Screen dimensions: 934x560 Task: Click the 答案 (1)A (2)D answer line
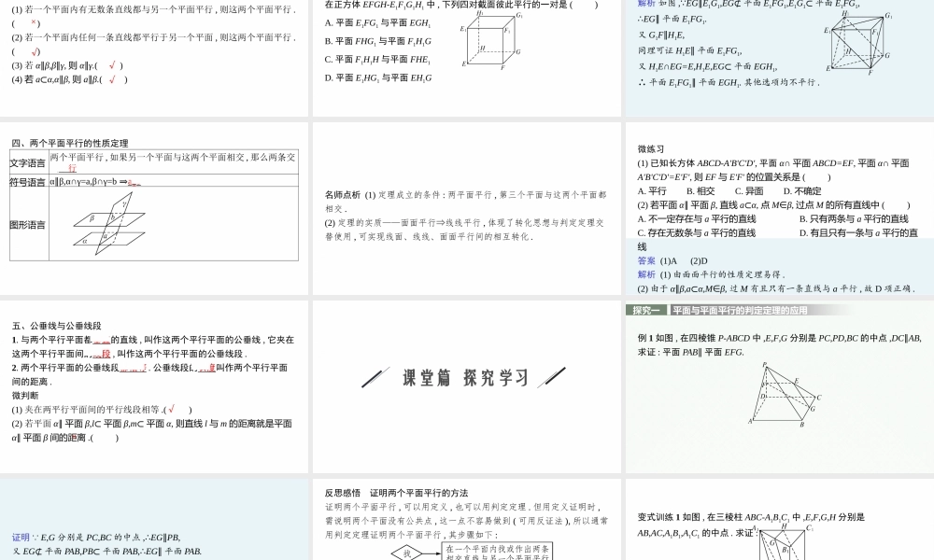pos(672,261)
